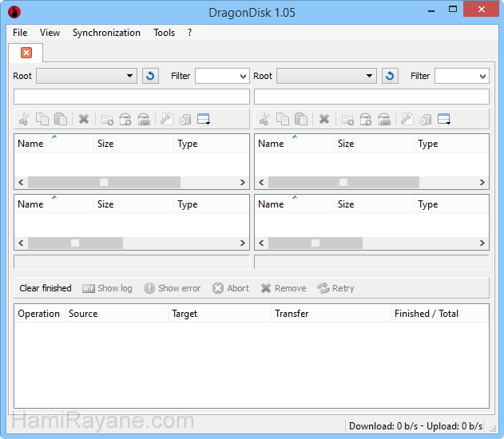The height and width of the screenshot is (439, 504).
Task: Click Clear finished button
Action: [x=46, y=288]
